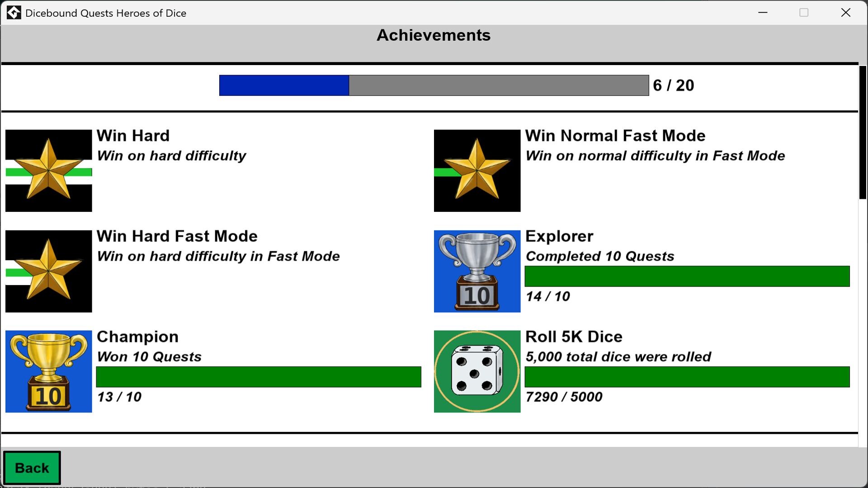The image size is (868, 488).
Task: Click the Explorer achievement title
Action: [559, 236]
